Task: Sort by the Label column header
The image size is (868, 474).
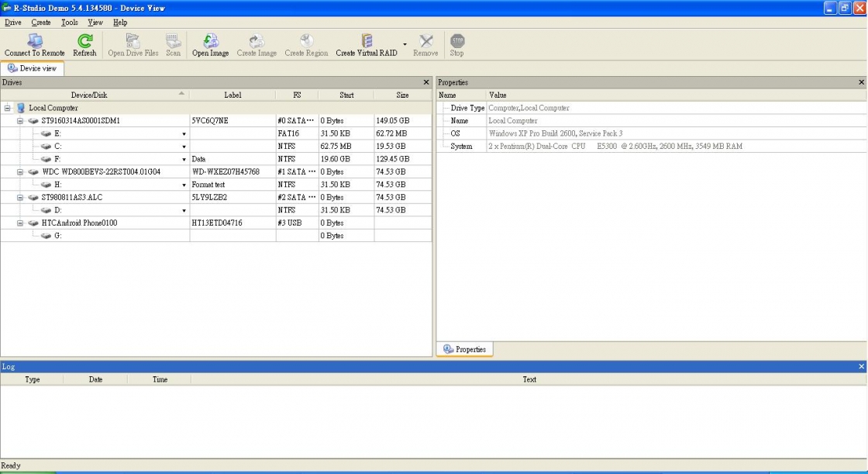Action: tap(232, 95)
